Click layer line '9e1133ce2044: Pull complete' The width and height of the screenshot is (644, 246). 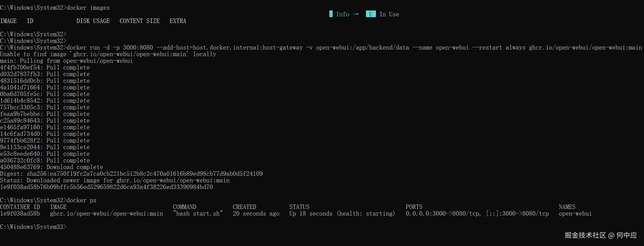click(45, 147)
